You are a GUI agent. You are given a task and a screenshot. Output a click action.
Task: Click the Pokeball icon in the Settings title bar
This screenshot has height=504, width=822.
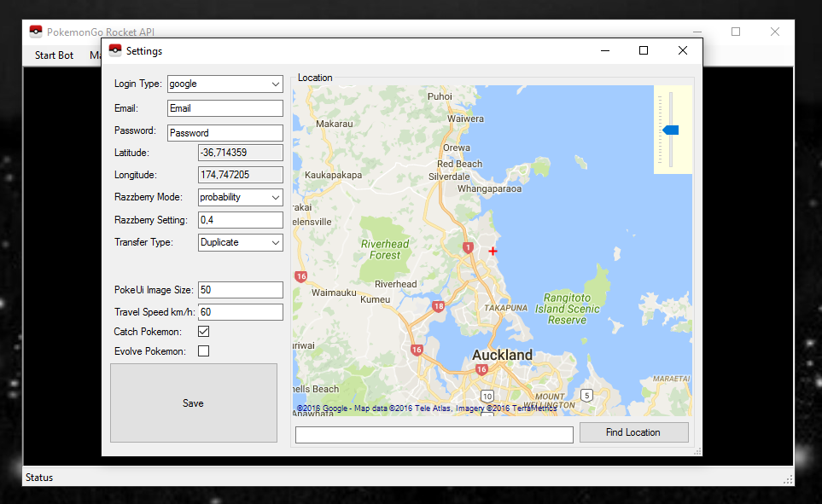pos(115,50)
